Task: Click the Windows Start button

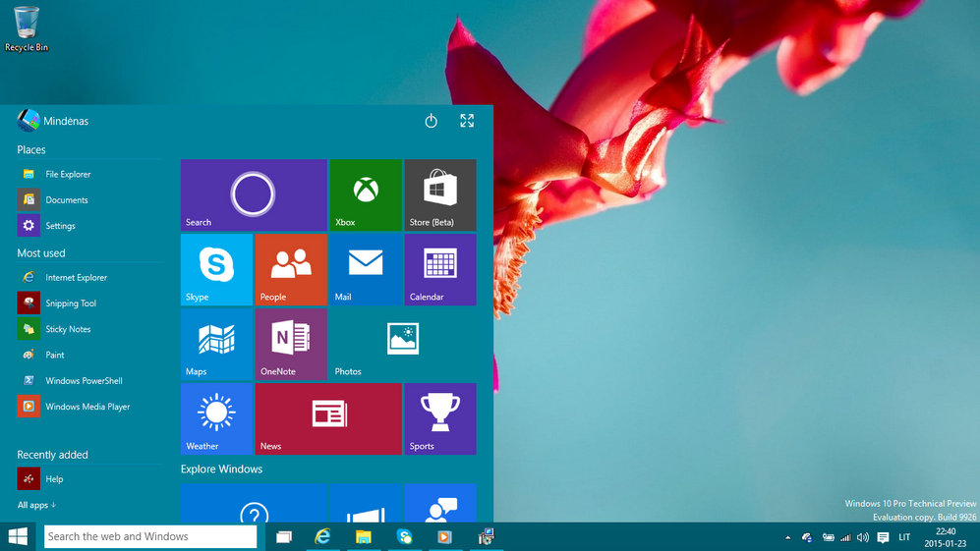Action: [18, 536]
